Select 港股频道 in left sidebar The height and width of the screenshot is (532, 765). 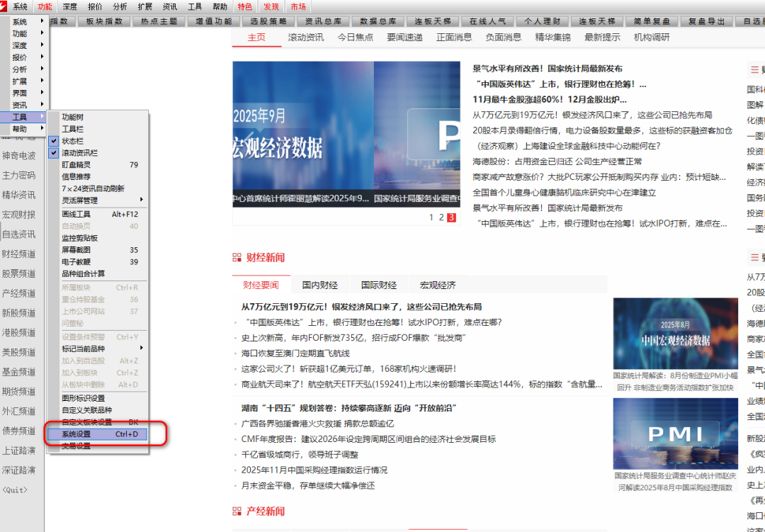pos(19,333)
